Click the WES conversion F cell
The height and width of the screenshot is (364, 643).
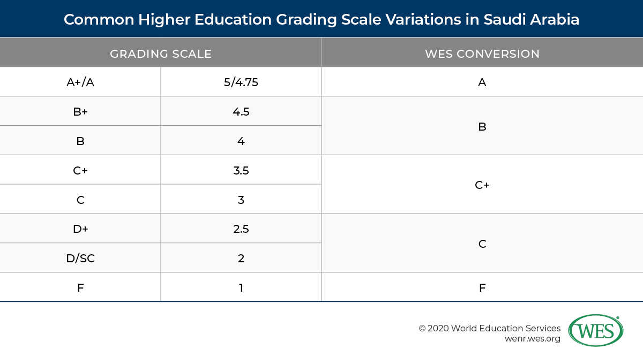tap(482, 287)
